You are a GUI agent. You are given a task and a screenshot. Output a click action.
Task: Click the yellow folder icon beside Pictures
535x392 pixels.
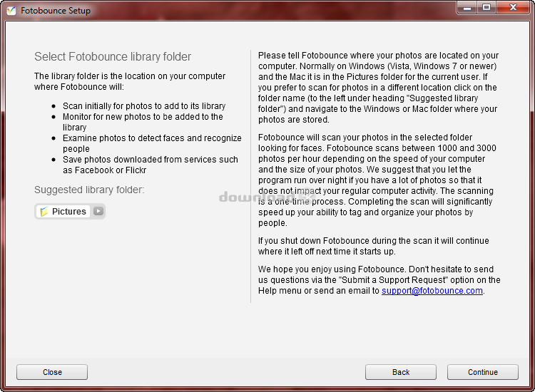[44, 212]
